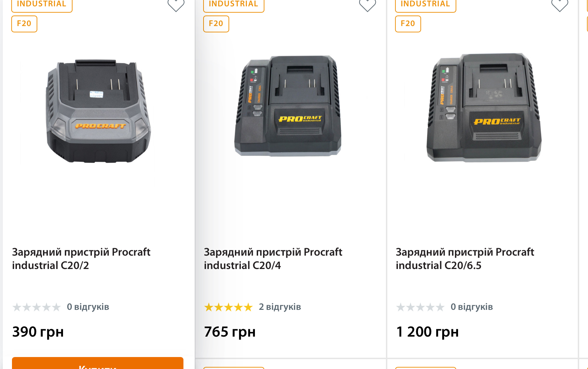This screenshot has width=588, height=369.
Task: Select the F20 tag on C20/6.5 card
Action: [408, 24]
